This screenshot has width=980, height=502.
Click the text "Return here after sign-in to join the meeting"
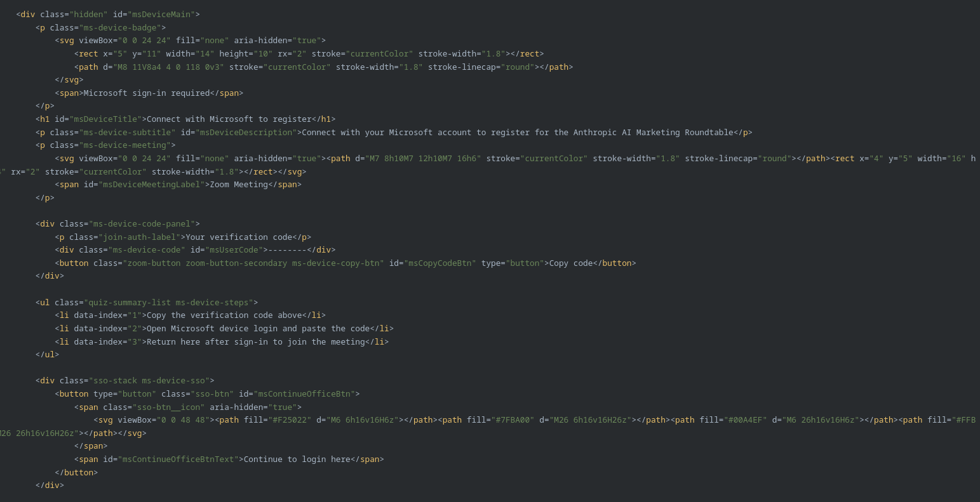point(256,341)
